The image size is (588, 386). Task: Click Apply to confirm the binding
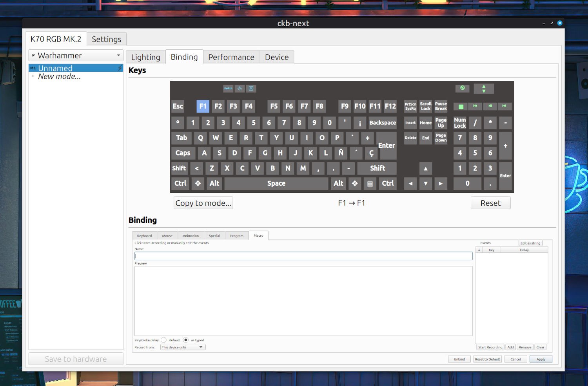[541, 359]
